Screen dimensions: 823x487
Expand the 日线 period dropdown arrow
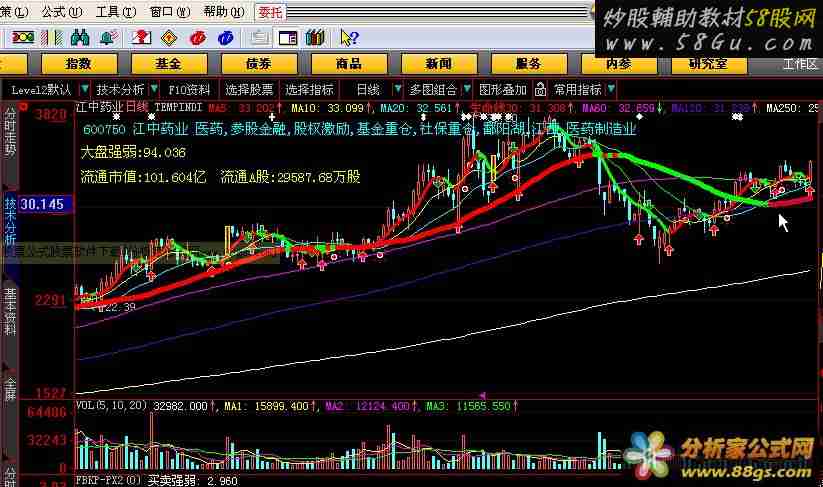point(398,90)
